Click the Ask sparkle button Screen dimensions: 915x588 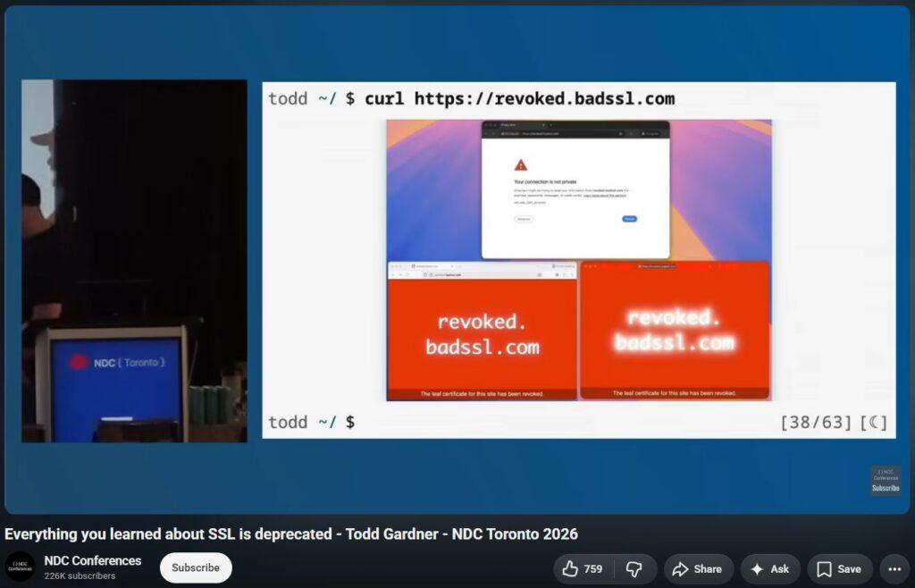(770, 568)
